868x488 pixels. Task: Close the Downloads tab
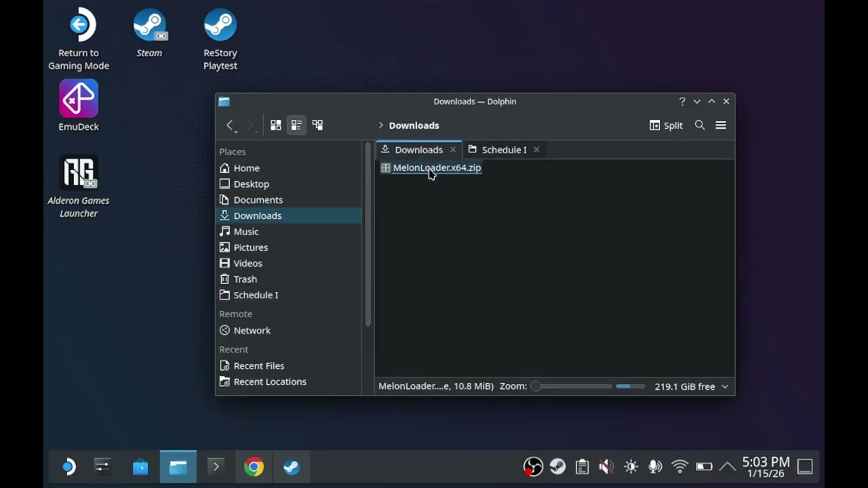[x=453, y=150]
